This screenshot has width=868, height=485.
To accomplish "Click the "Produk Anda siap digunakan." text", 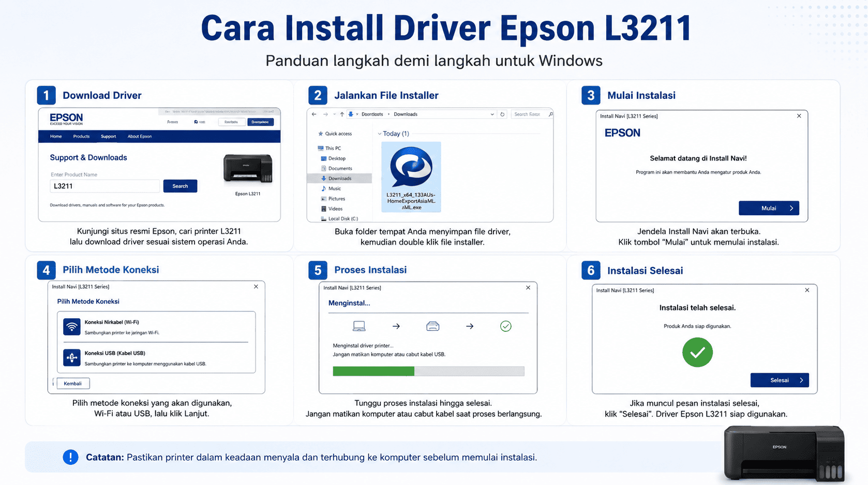I will point(697,327).
